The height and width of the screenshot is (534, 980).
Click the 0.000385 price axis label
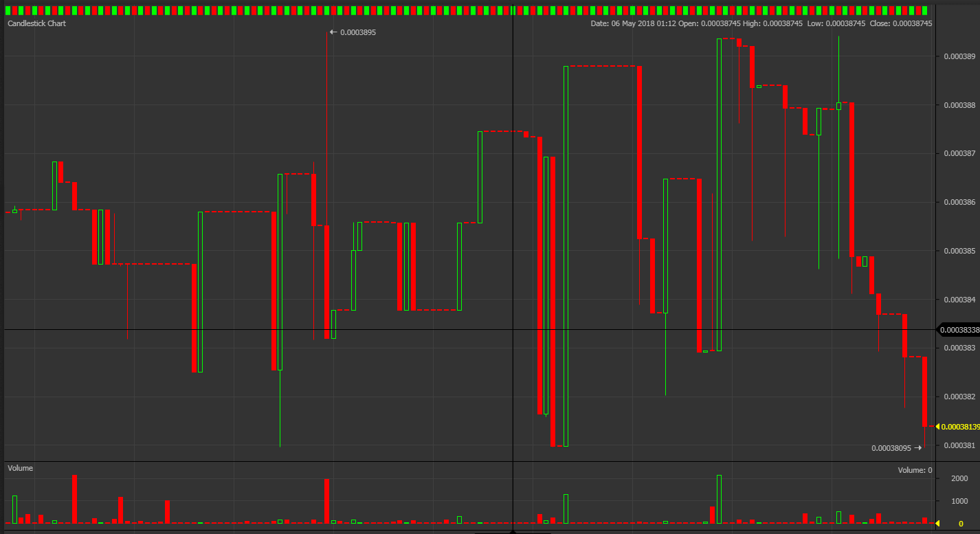(x=959, y=251)
